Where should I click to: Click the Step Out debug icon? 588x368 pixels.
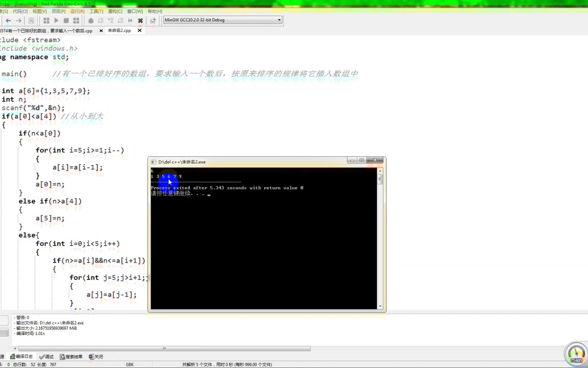[x=120, y=20]
